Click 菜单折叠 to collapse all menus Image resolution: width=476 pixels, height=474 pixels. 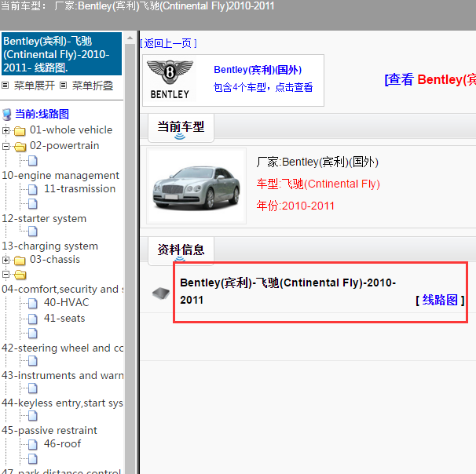pos(93,86)
